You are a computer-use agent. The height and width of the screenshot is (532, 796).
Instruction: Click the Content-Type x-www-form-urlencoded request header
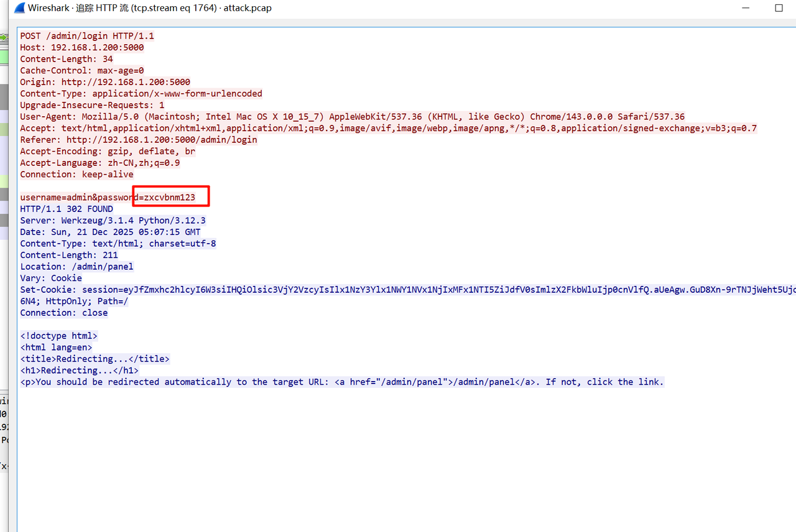click(x=141, y=94)
